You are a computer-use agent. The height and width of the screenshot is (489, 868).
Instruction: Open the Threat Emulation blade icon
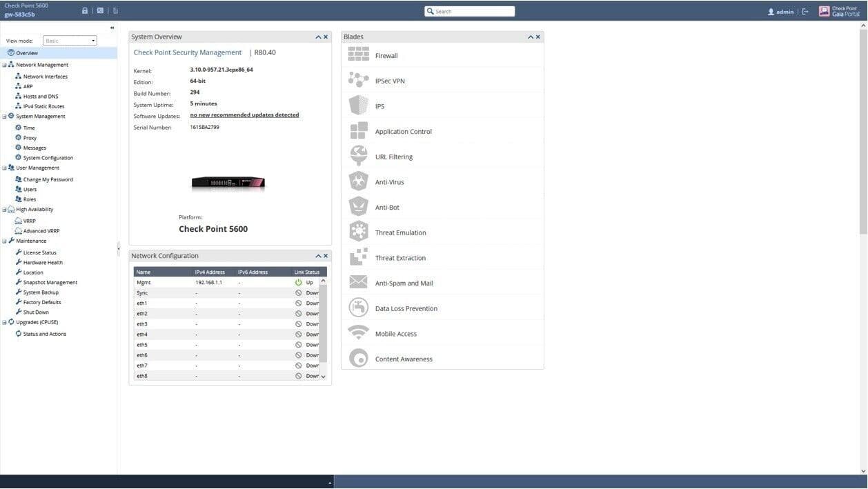359,232
